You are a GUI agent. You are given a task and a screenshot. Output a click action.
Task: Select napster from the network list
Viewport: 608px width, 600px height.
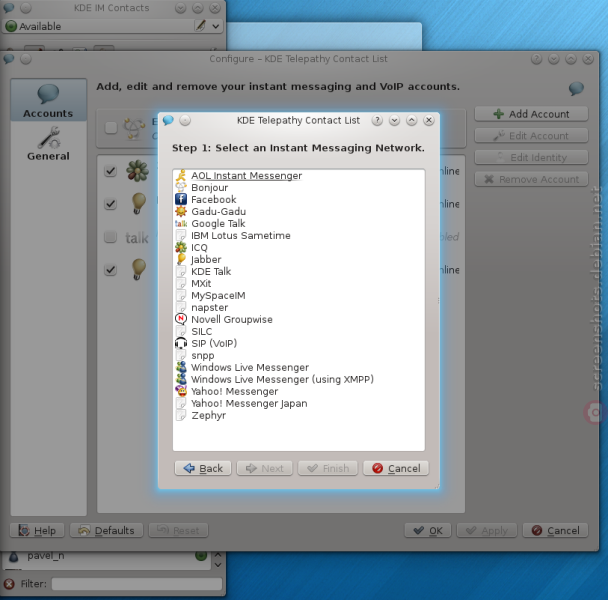coord(299,307)
